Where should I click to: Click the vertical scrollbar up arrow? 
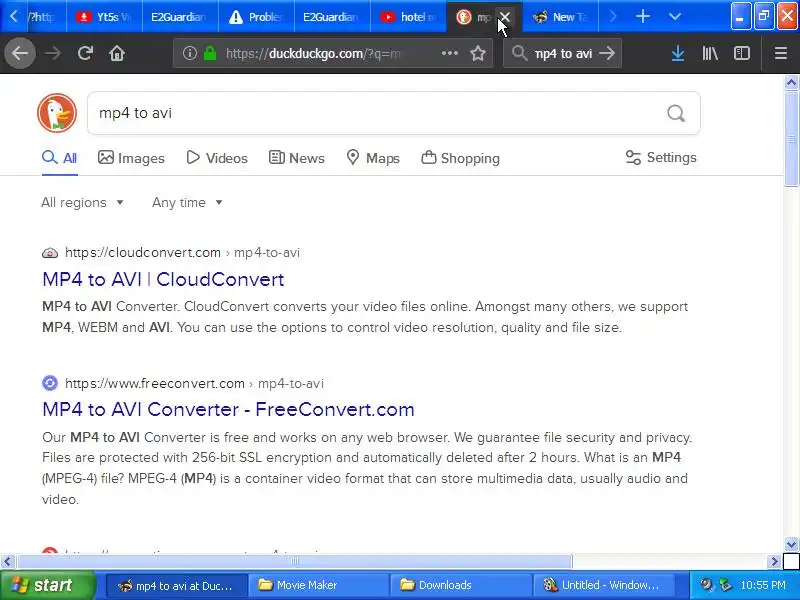(x=791, y=82)
